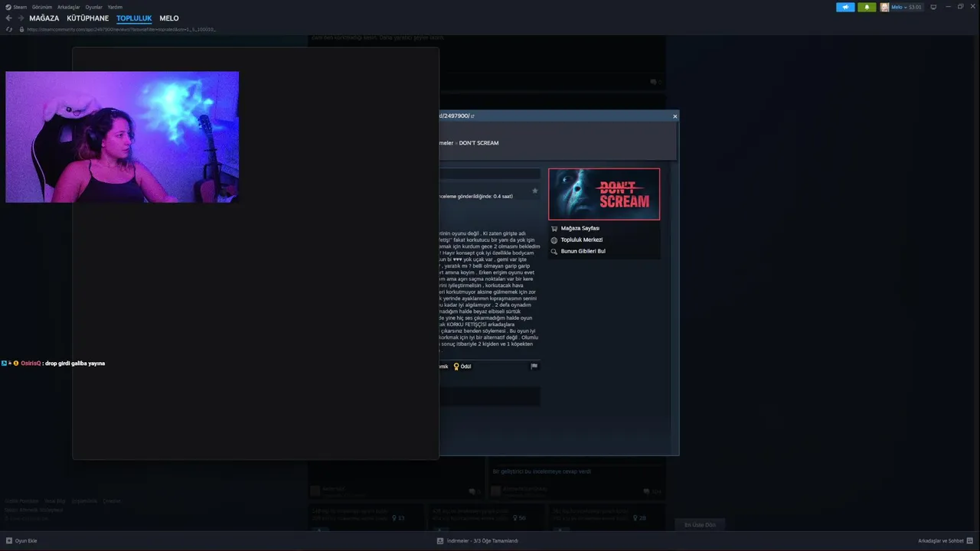Click the shopping cart icon by Mağaza Sayfası
This screenshot has height=551, width=980.
pos(554,228)
